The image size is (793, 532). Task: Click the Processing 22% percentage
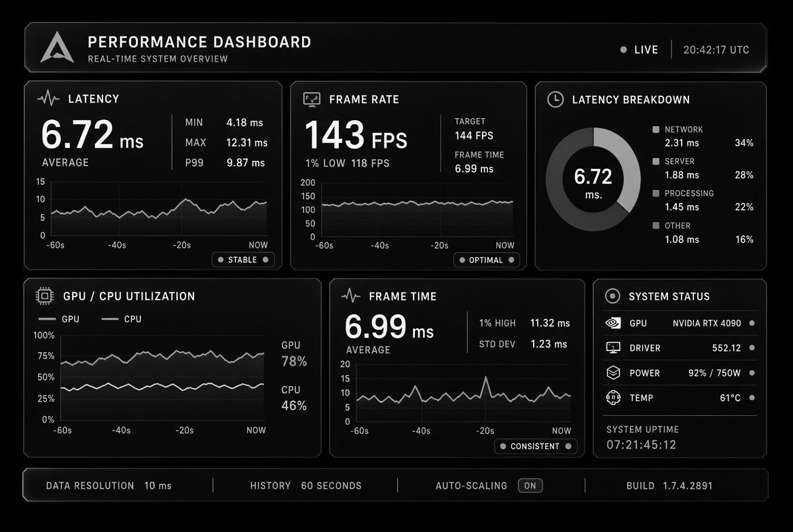[744, 207]
